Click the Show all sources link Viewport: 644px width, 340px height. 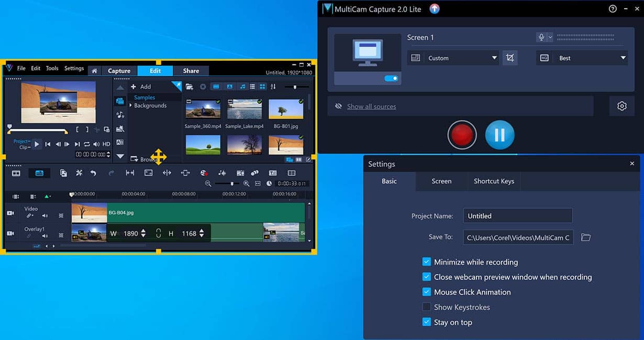click(x=371, y=107)
